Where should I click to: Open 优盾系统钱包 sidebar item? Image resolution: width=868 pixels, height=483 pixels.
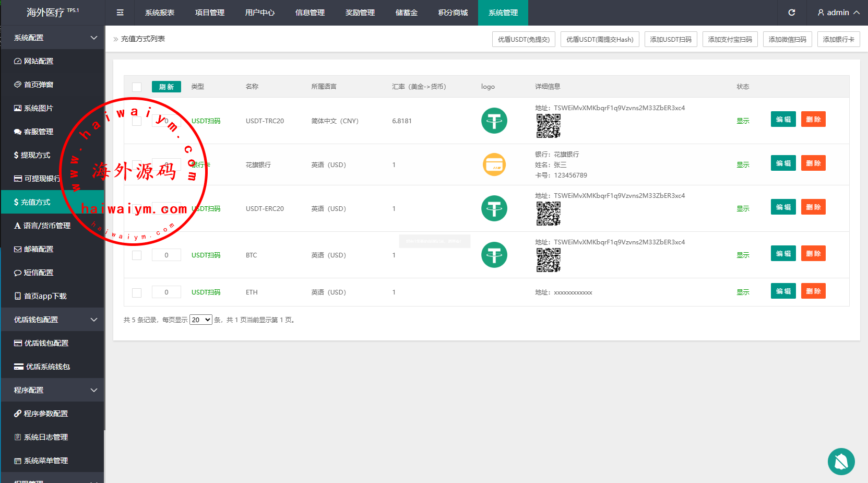(x=52, y=367)
